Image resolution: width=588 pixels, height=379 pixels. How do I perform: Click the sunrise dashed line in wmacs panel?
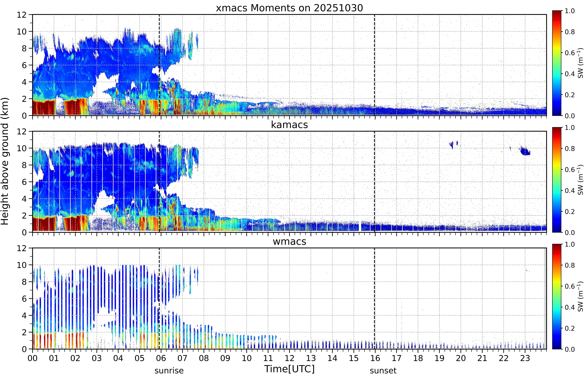(159, 299)
